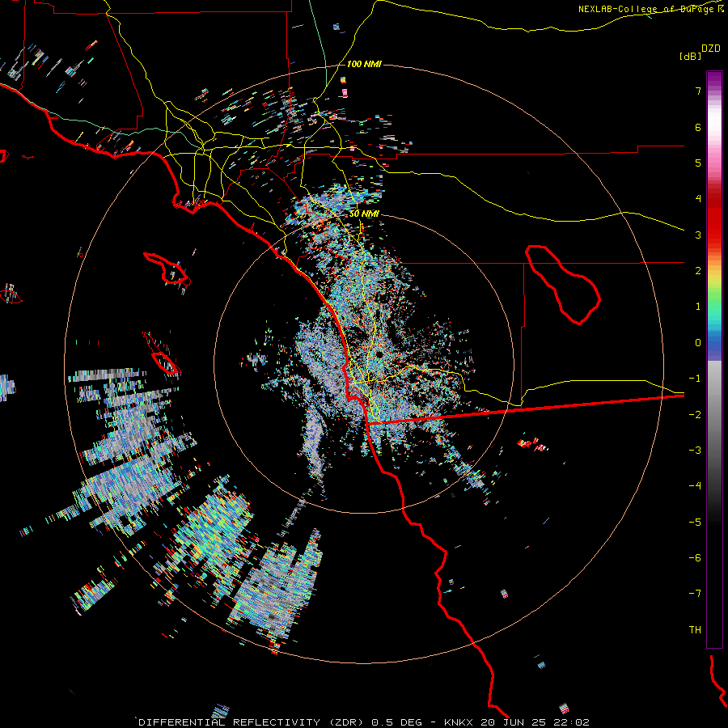Click the DZD colorbar title
Screen dimensions: 728x728
pos(711,49)
